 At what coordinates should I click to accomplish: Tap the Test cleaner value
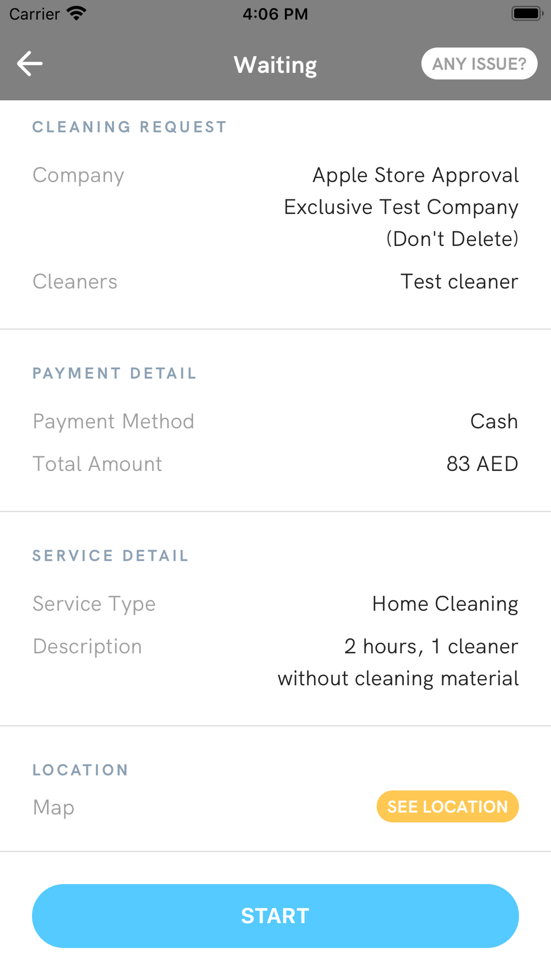click(459, 282)
